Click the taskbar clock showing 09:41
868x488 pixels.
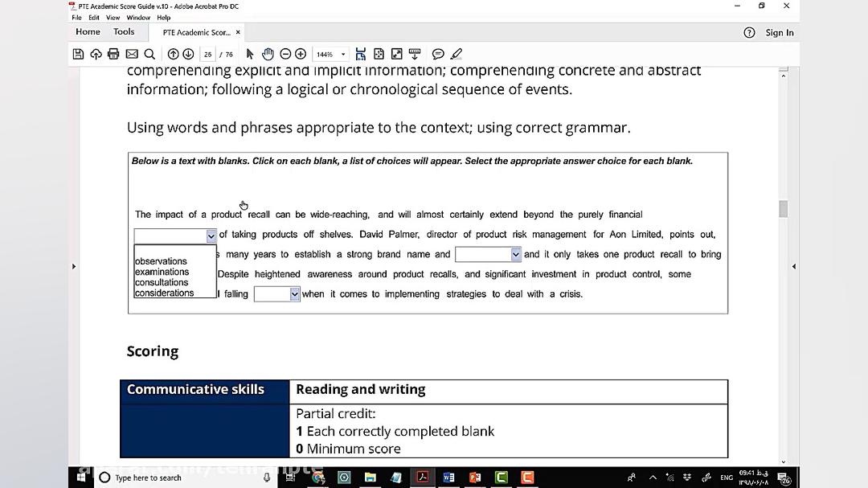(x=754, y=478)
